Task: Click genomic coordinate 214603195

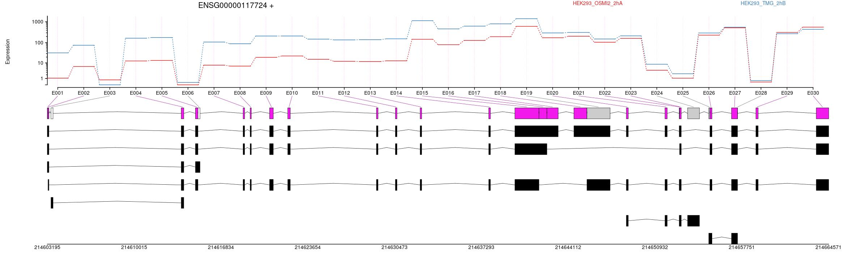Action: coord(47,248)
